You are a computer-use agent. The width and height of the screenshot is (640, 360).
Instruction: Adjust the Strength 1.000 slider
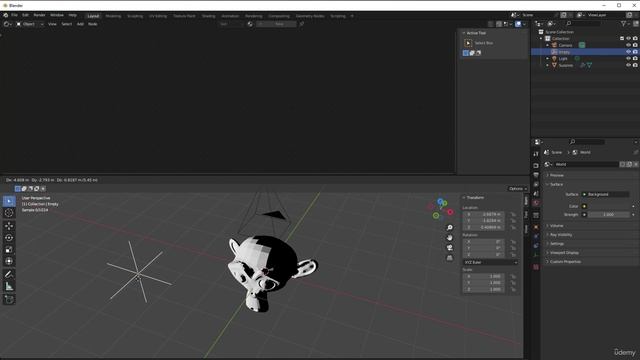point(609,214)
